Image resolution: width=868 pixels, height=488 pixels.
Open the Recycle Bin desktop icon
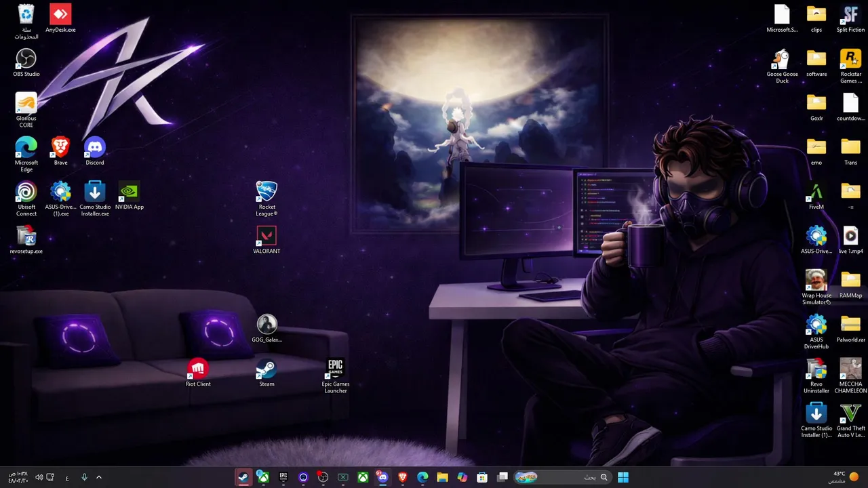26,22
